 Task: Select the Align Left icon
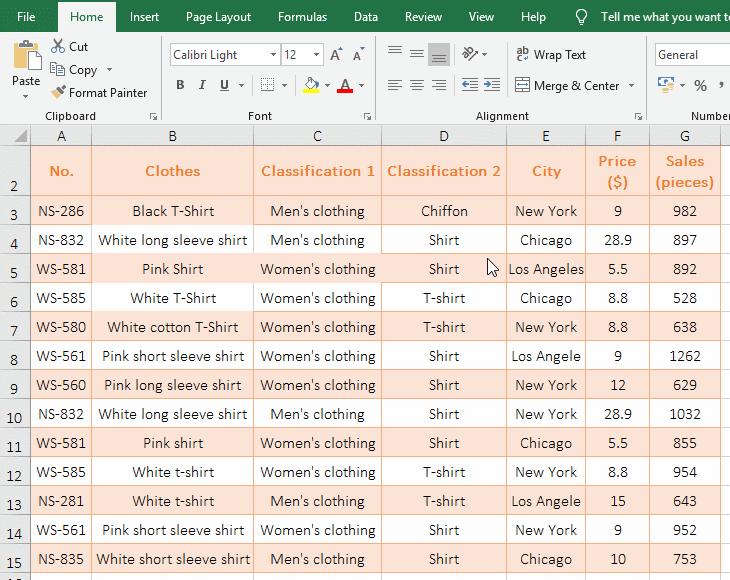394,86
